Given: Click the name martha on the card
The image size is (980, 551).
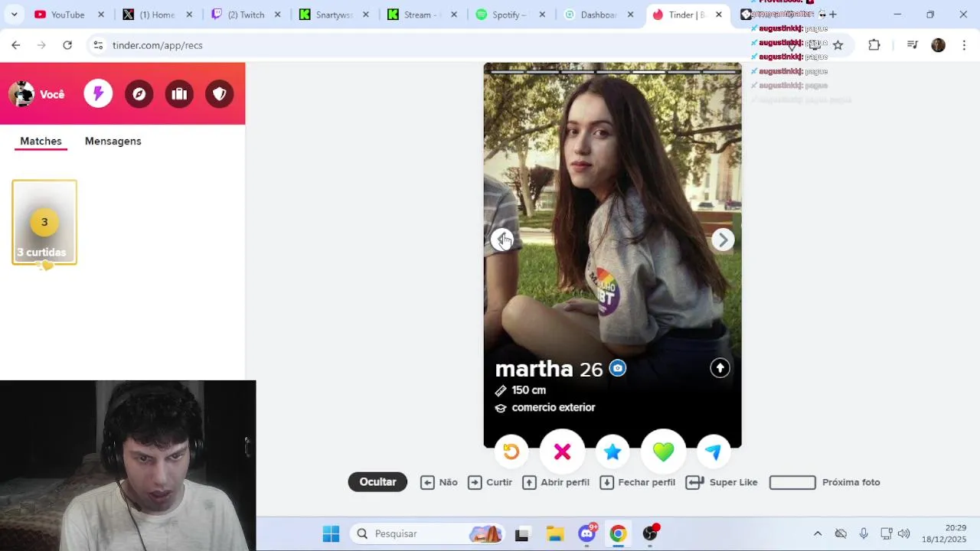Looking at the screenshot, I should tap(534, 369).
